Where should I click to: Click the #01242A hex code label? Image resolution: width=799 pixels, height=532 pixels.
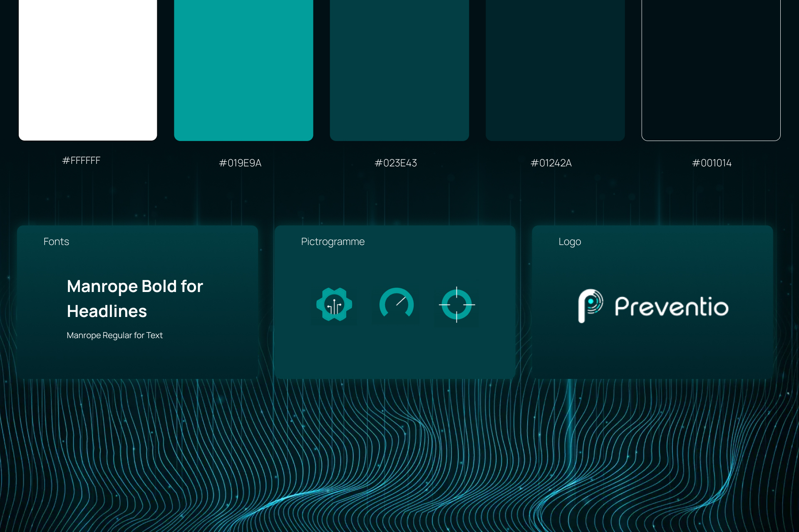551,163
